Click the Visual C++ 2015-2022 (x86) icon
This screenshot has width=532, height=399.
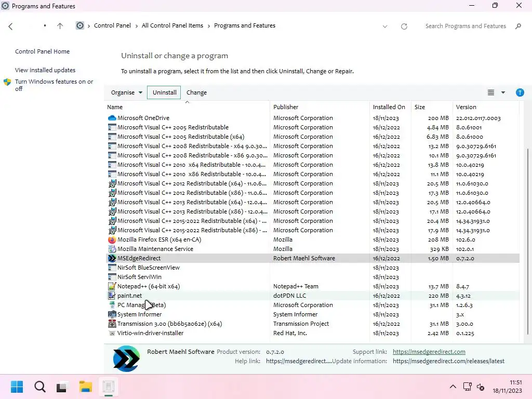pyautogui.click(x=112, y=230)
